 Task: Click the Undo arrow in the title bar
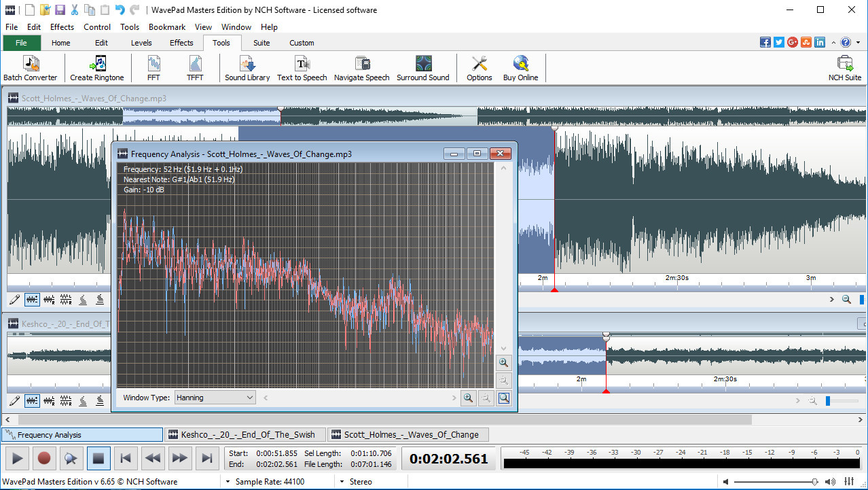pyautogui.click(x=120, y=10)
